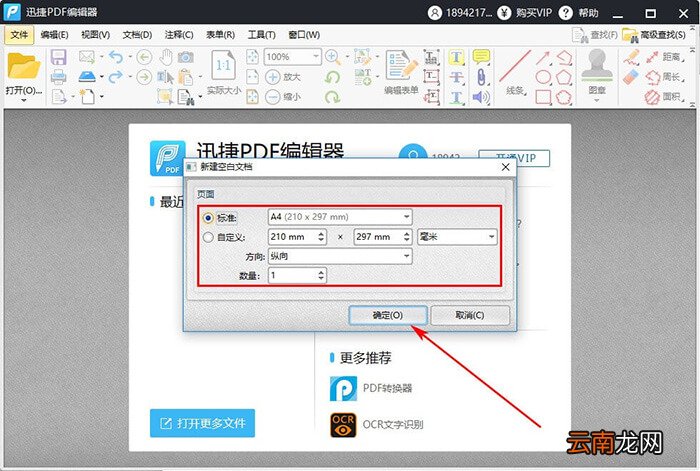This screenshot has height=471, width=700.
Task: Click the 确定(O) confirm button
Action: [388, 315]
